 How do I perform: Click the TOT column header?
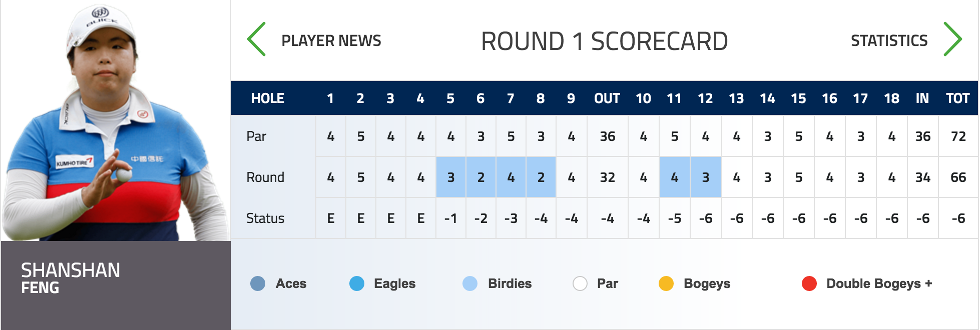[x=958, y=98]
